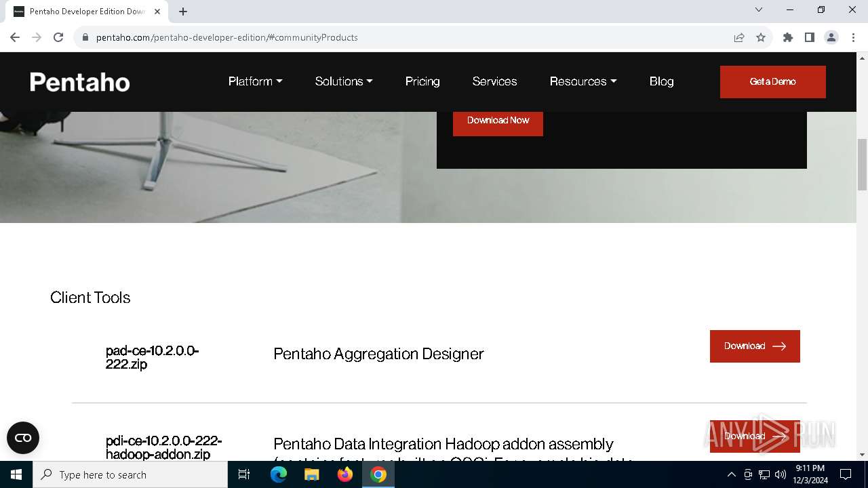Open the Services page
Screen dimensions: 868x488
click(x=494, y=81)
